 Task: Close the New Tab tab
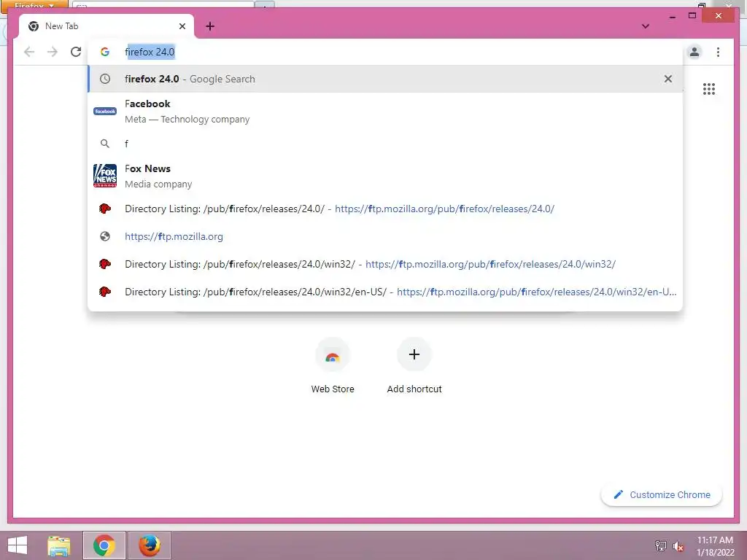182,26
